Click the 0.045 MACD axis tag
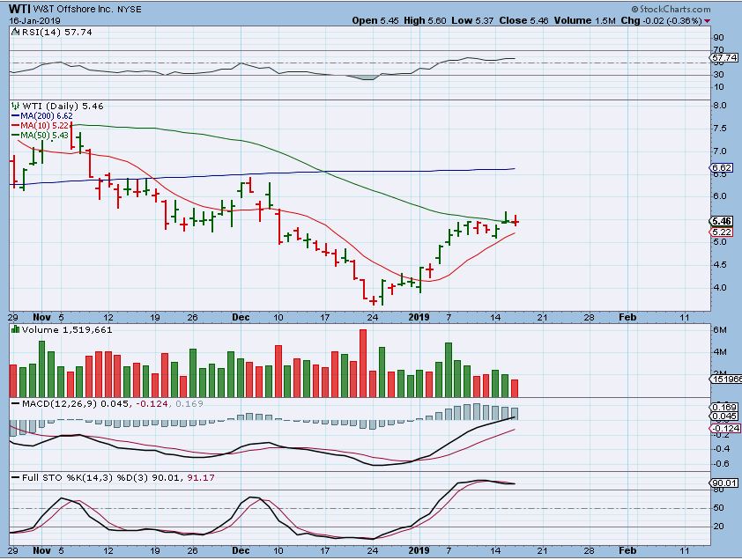The height and width of the screenshot is (560, 742). 724,416
